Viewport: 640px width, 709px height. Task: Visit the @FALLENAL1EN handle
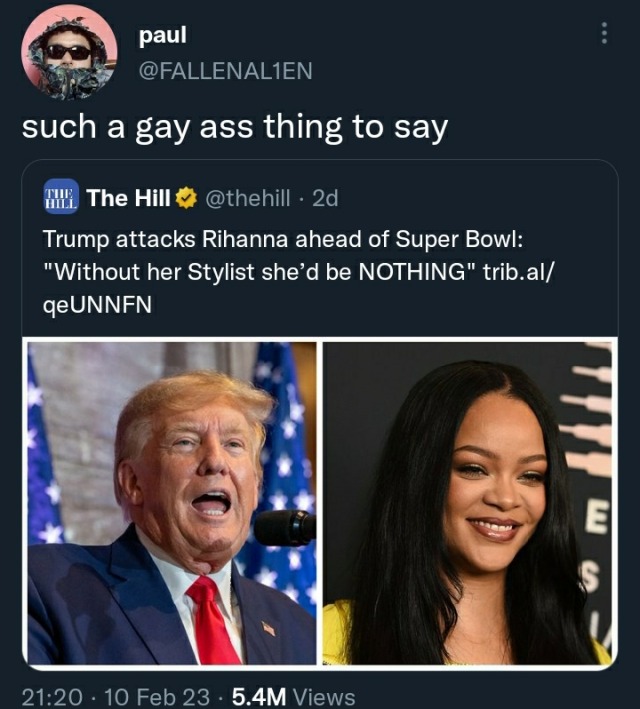point(226,71)
